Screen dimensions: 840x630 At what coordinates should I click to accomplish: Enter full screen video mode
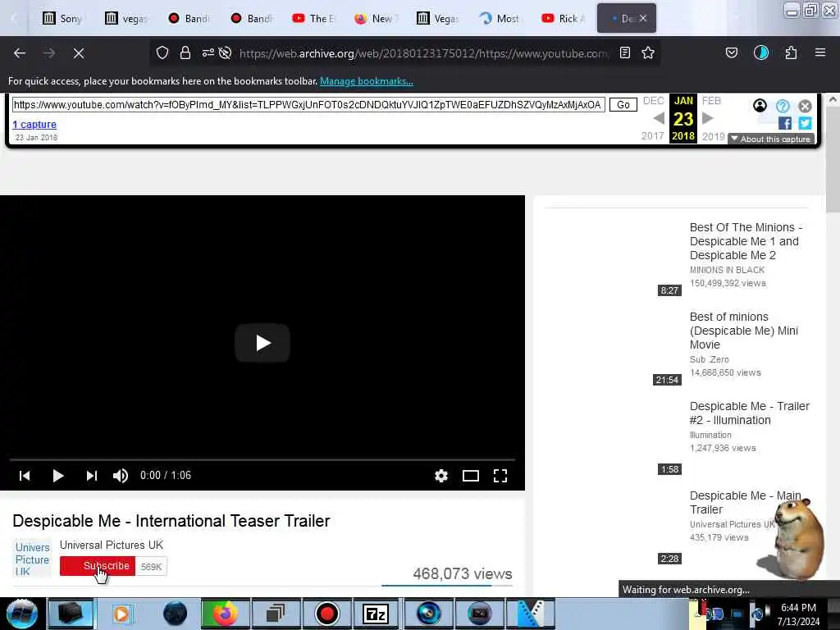pyautogui.click(x=500, y=476)
